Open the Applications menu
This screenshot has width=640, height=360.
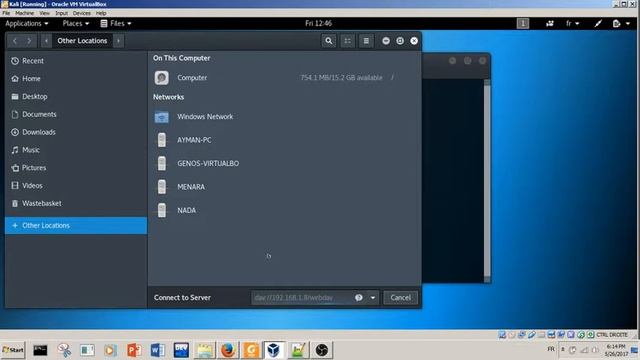click(27, 24)
